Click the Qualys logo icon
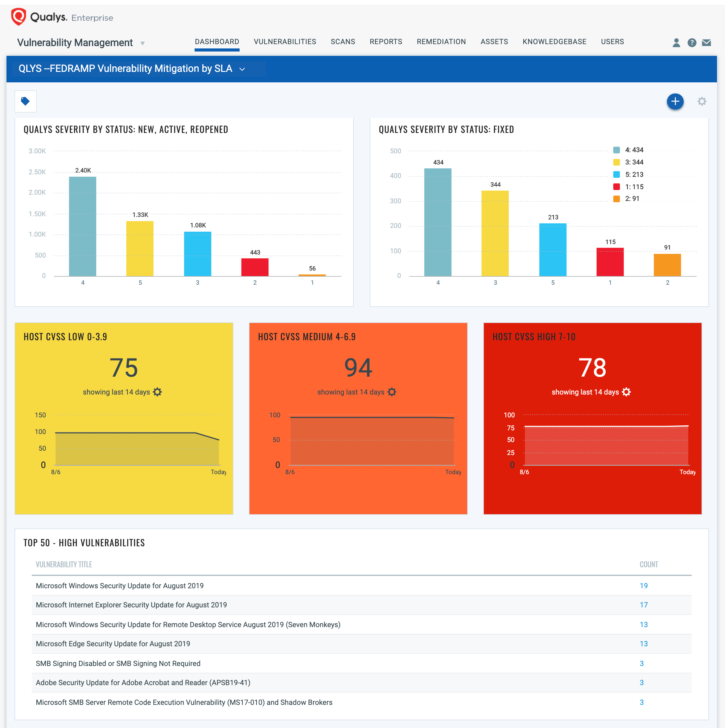This screenshot has width=725, height=728. click(19, 17)
